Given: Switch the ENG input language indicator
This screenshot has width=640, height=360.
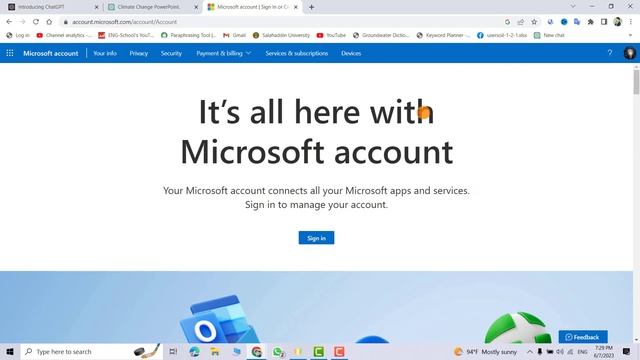Looking at the screenshot, I should 582,351.
